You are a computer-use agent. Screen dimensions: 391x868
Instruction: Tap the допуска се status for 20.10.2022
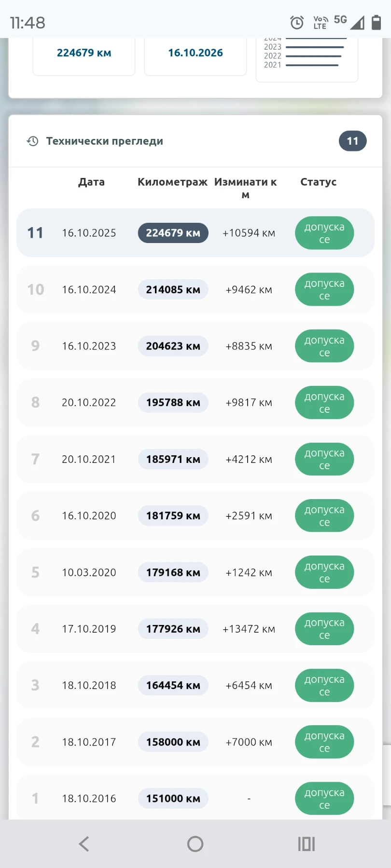[324, 403]
